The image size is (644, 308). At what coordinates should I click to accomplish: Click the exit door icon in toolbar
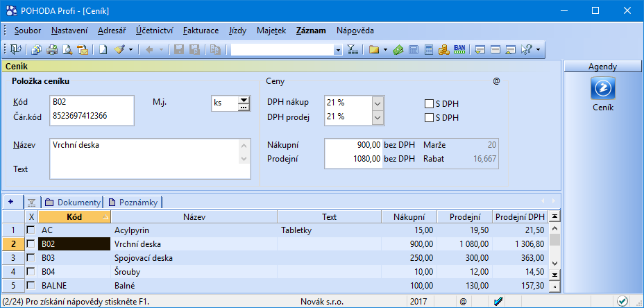coord(16,50)
